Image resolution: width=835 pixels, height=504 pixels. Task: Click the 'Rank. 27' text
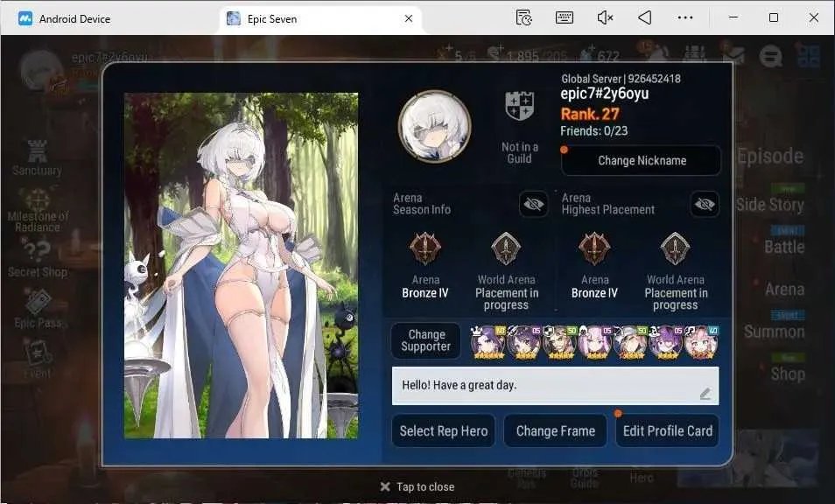(590, 114)
